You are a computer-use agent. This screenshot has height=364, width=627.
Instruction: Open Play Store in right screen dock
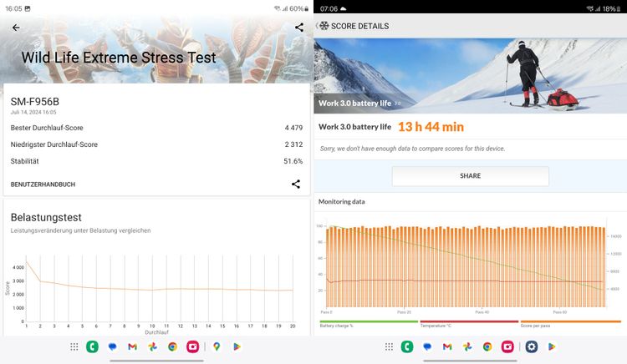point(552,346)
